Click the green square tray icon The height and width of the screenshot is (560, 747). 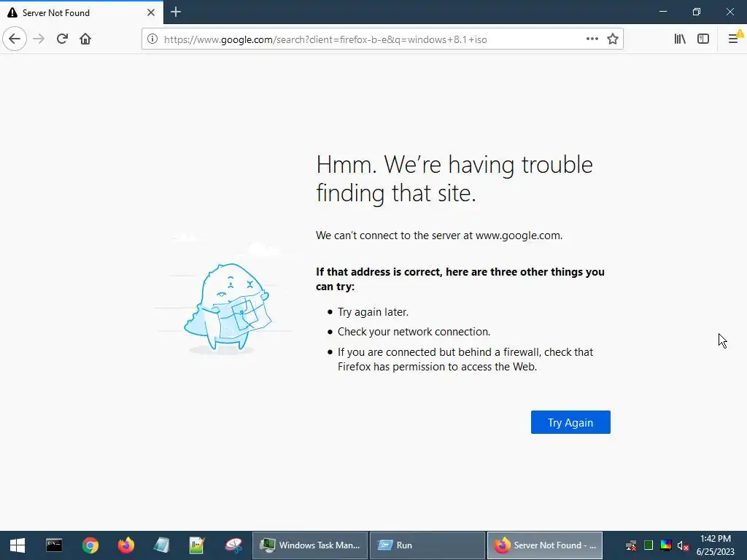pyautogui.click(x=648, y=545)
